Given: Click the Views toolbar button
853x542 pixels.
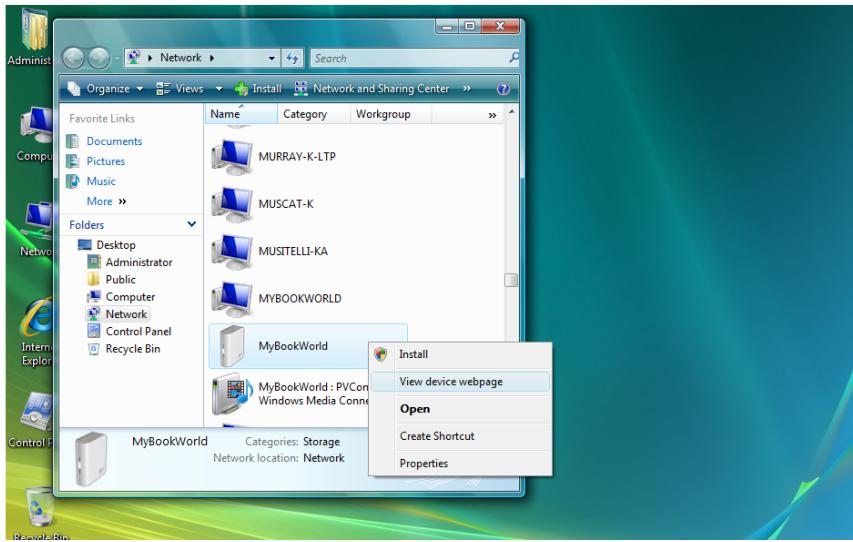Looking at the screenshot, I should pyautogui.click(x=181, y=89).
